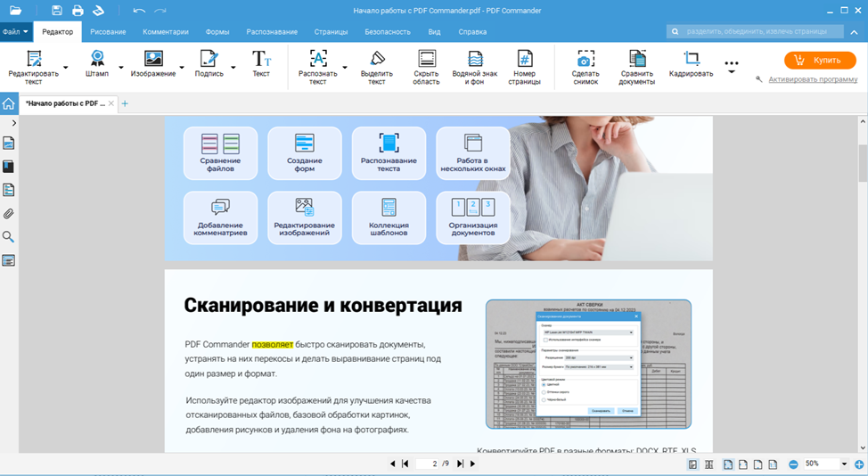Pick the Текст tool
868x476 pixels.
(x=261, y=63)
